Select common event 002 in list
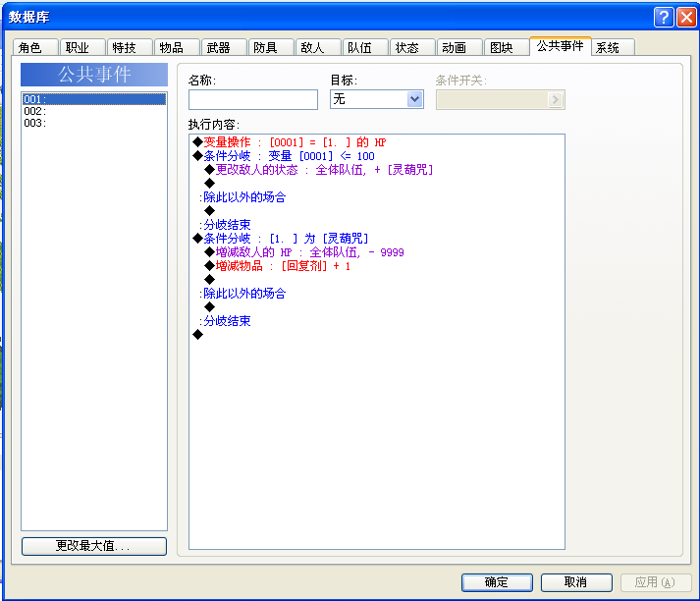700x601 pixels. (x=94, y=111)
